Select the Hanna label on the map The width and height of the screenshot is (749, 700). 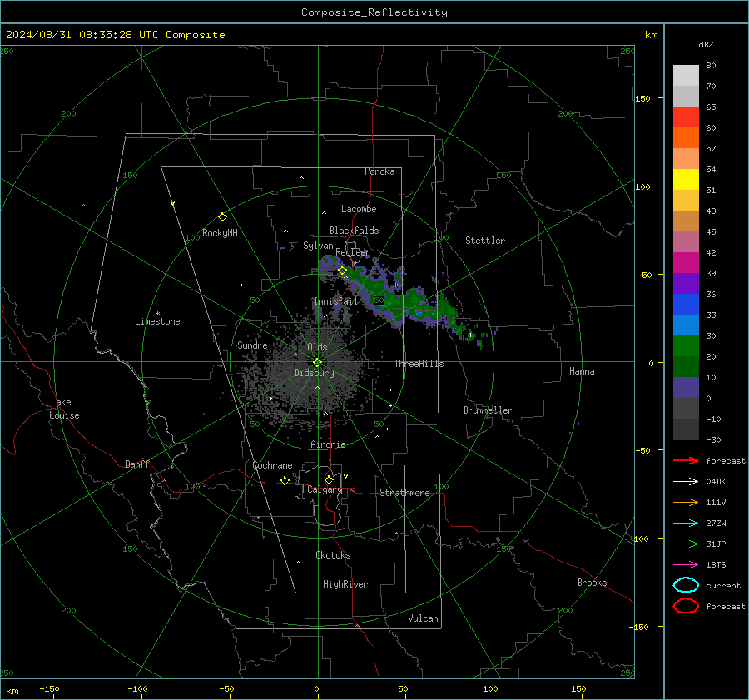pyautogui.click(x=582, y=371)
